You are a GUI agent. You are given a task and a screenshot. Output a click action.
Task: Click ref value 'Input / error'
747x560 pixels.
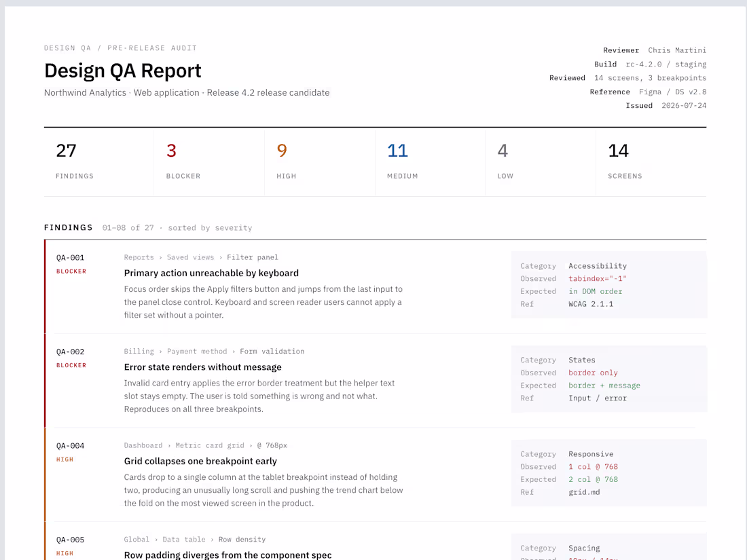(598, 398)
